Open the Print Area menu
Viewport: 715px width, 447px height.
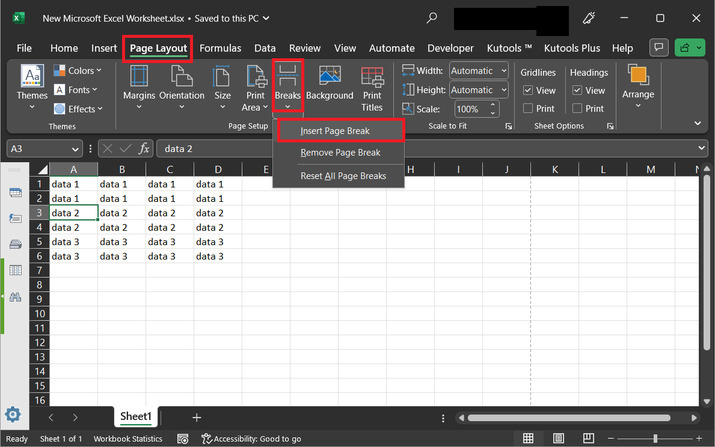[255, 88]
